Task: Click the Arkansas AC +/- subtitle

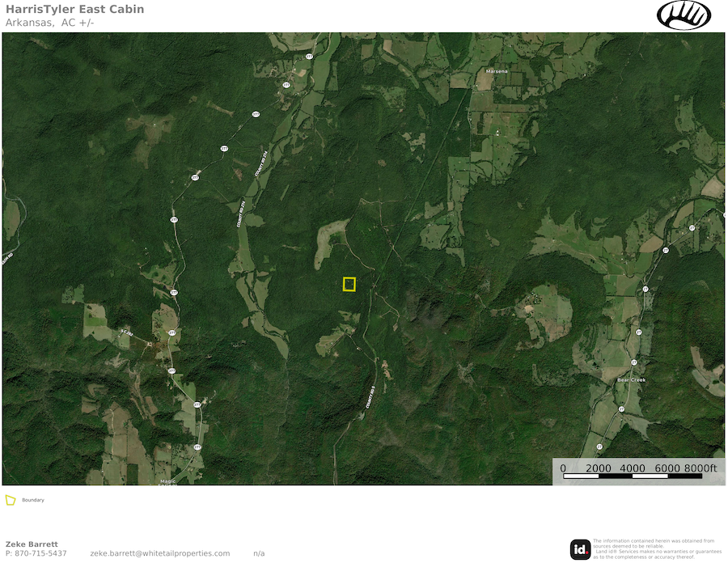Action: click(x=49, y=23)
